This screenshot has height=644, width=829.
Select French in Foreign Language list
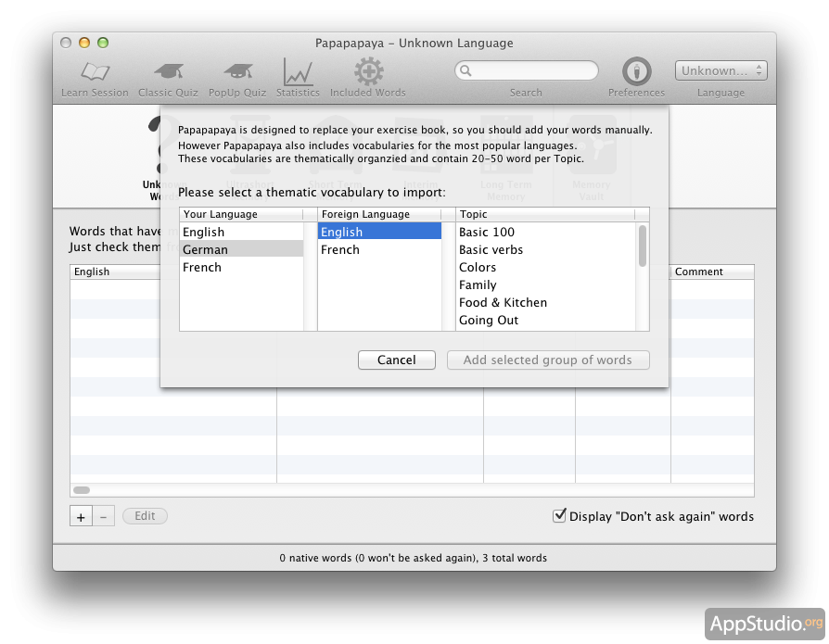pyautogui.click(x=379, y=249)
